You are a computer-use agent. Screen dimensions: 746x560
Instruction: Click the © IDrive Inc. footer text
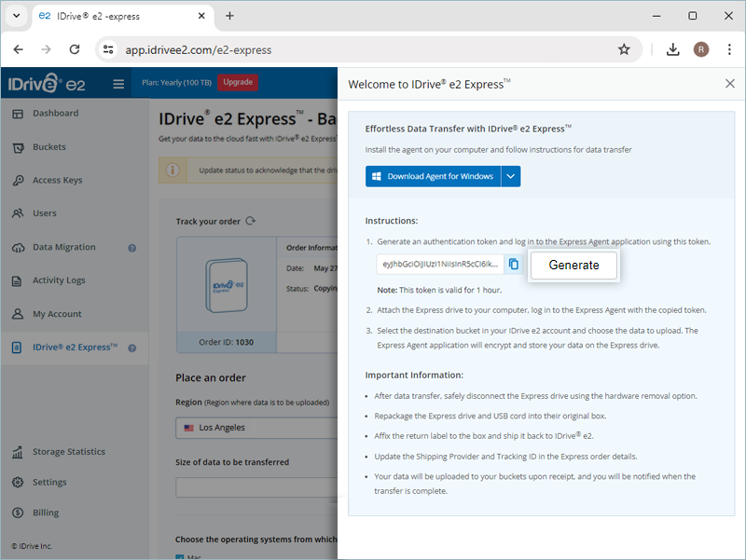point(32,546)
